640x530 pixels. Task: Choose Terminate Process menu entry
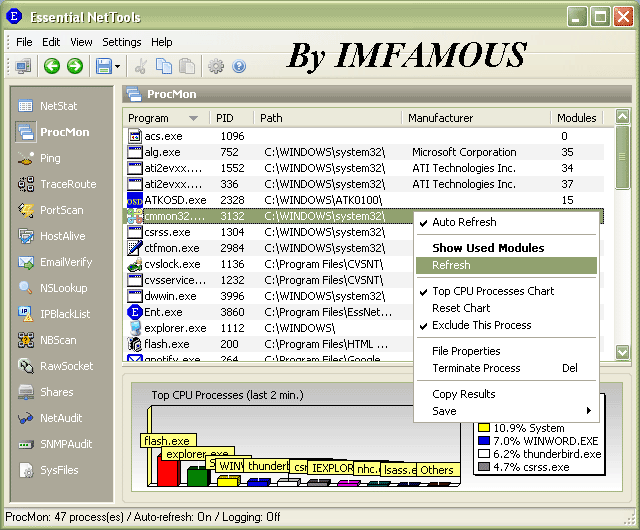click(x=506, y=368)
